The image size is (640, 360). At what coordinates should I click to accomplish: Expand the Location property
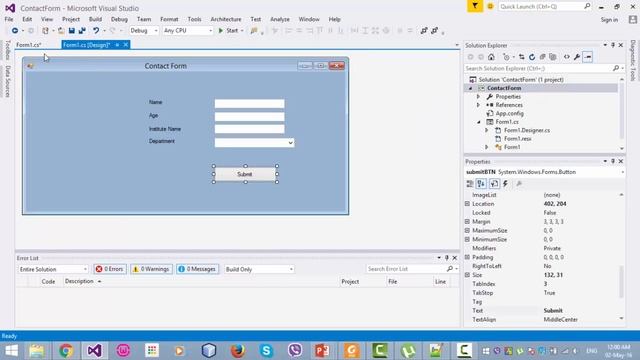467,204
